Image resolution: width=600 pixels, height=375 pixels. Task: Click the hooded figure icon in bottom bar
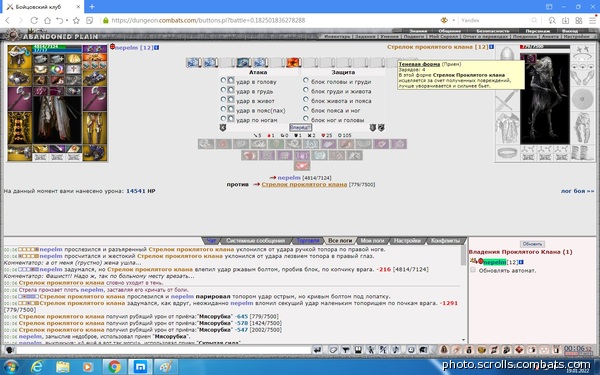coord(444,349)
